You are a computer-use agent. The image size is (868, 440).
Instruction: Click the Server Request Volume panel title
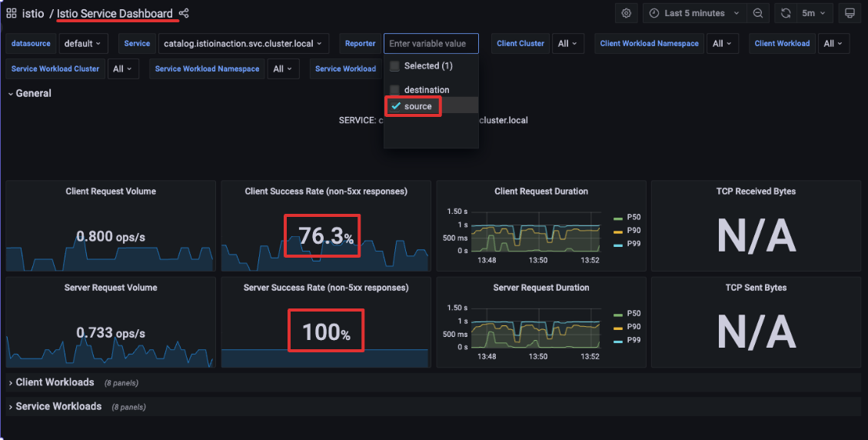pos(111,288)
